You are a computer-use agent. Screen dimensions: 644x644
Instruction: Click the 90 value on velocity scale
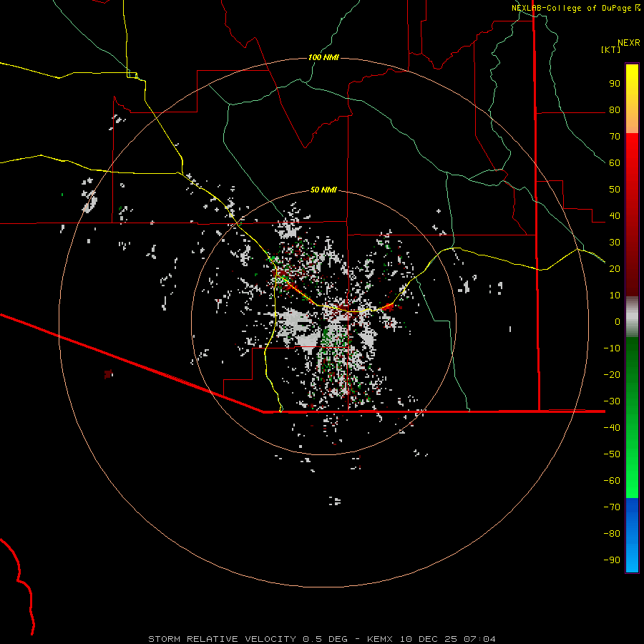click(615, 84)
